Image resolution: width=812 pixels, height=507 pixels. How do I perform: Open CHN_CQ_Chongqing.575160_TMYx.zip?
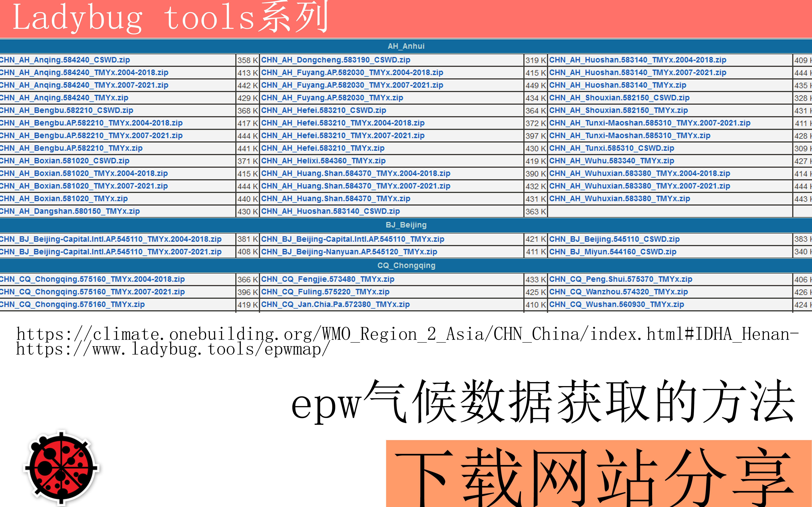[x=72, y=305]
